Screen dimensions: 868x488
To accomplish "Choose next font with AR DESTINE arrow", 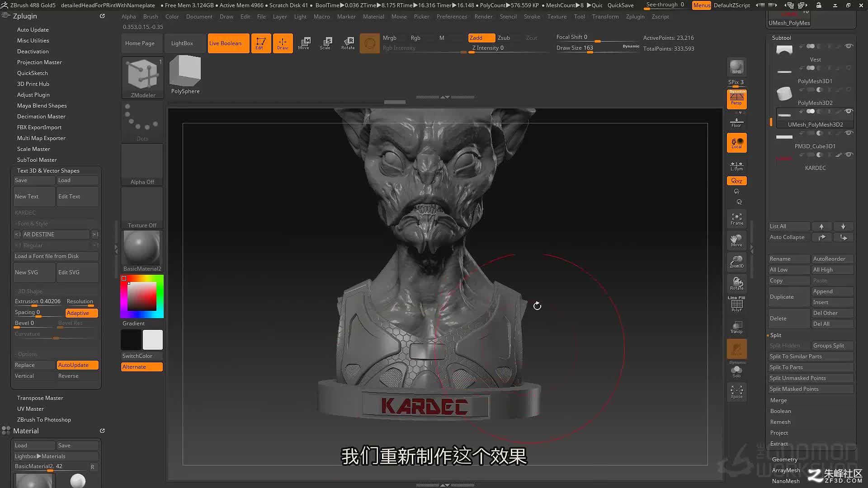I will tap(95, 235).
